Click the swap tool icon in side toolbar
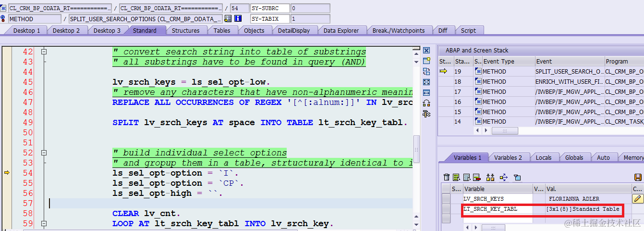Screen dimensions: 644x231 tap(426, 71)
